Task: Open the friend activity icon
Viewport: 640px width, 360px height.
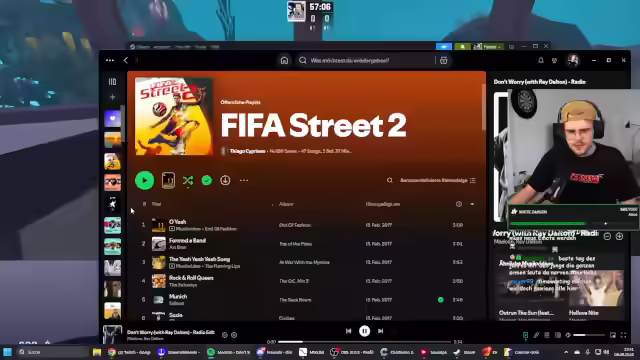Action: 554,60
